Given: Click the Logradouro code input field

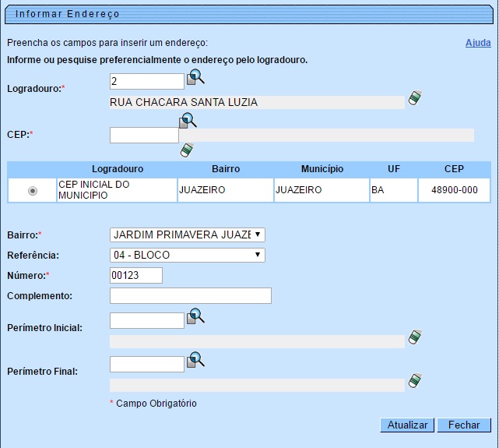Looking at the screenshot, I should (146, 81).
